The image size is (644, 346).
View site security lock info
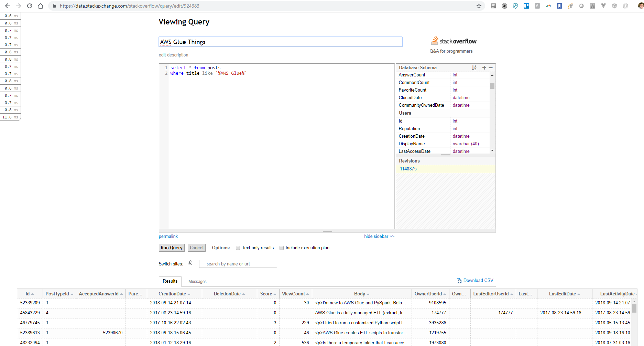[54, 6]
